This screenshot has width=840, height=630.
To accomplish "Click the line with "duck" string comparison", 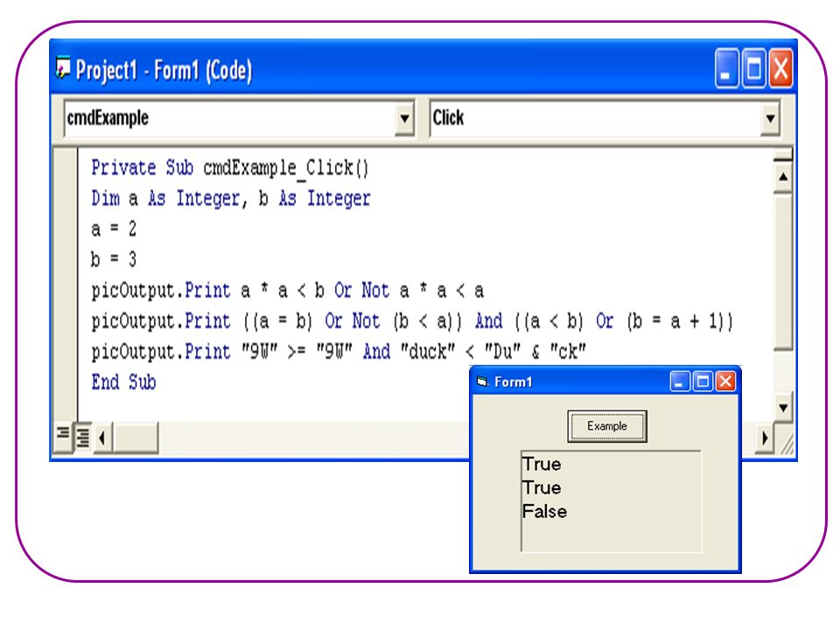I will (339, 352).
